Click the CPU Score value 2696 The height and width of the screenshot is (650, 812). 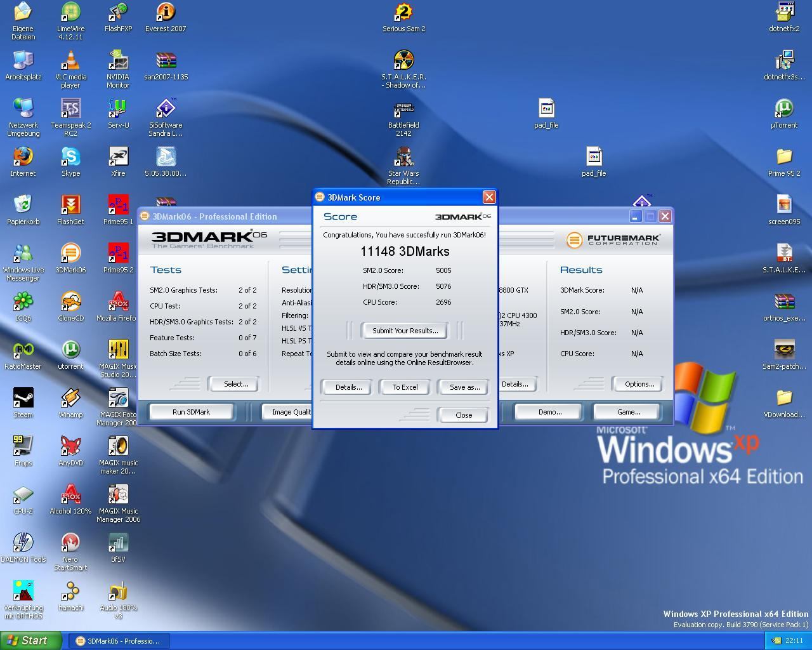[443, 302]
